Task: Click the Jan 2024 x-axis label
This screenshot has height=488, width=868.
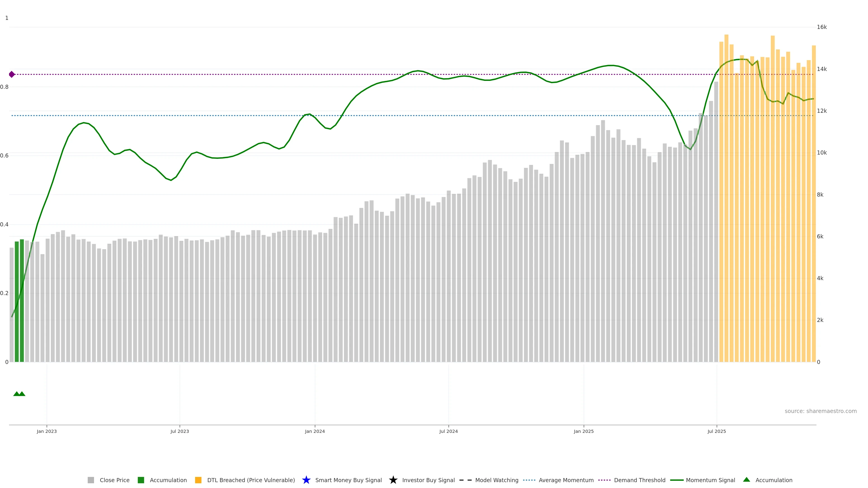Action: tap(315, 432)
